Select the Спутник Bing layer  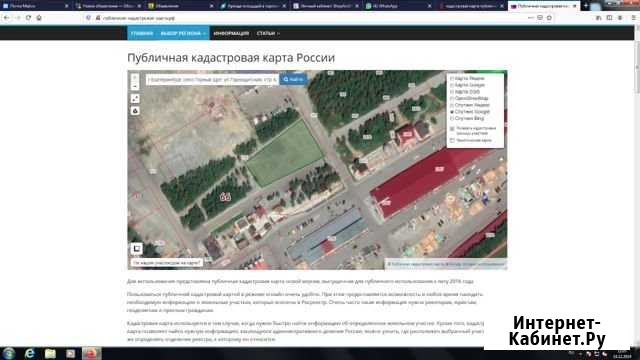[467, 118]
